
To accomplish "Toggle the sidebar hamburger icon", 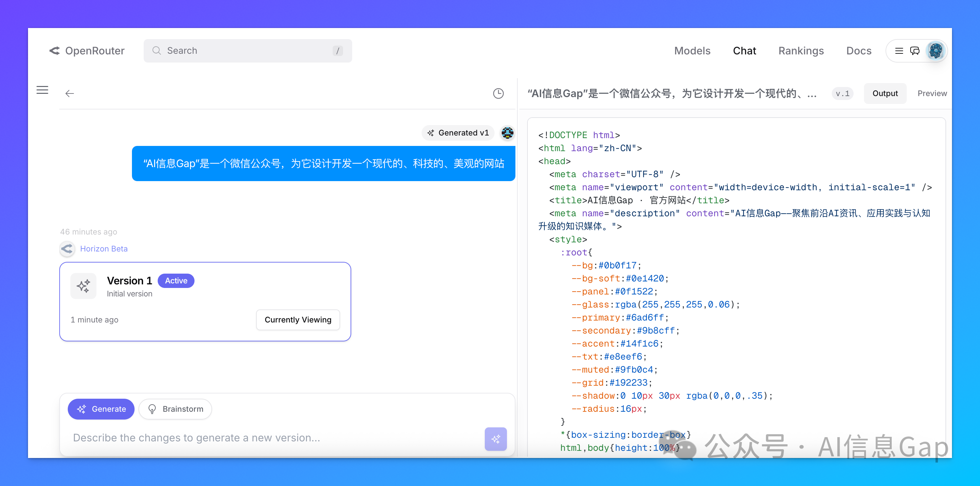I will tap(42, 90).
